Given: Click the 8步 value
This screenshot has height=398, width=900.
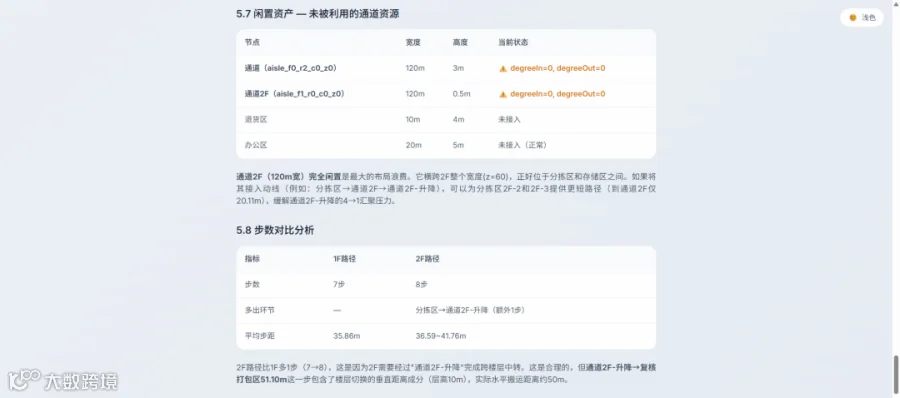Looking at the screenshot, I should (422, 284).
